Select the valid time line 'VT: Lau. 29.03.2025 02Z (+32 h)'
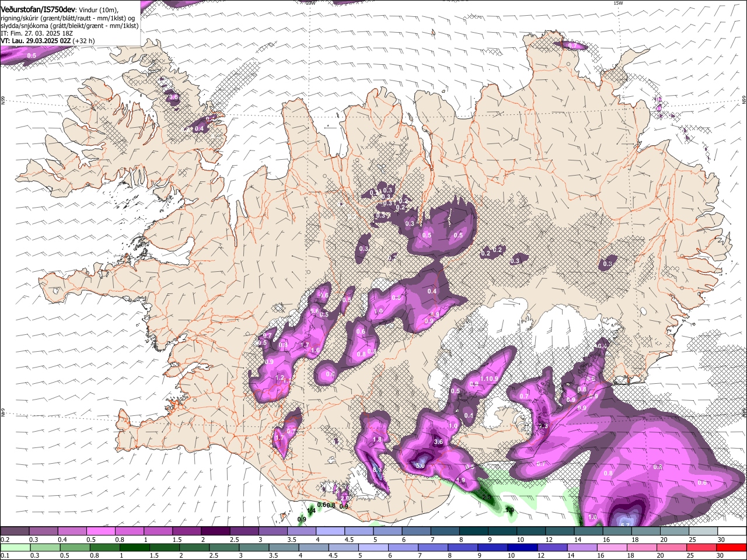747x560 pixels. (x=48, y=41)
